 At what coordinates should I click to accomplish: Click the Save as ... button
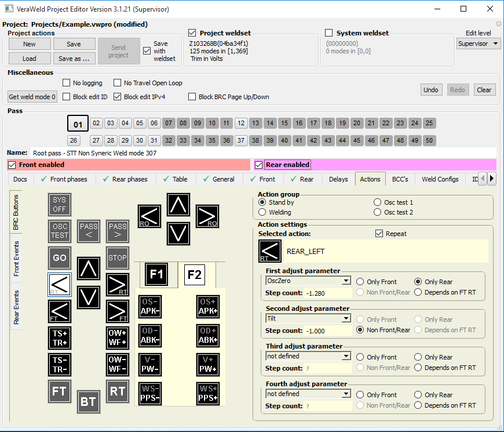[74, 59]
